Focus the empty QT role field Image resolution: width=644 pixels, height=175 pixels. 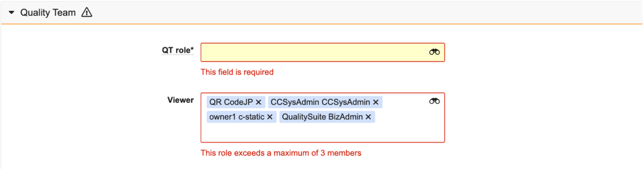click(312, 52)
